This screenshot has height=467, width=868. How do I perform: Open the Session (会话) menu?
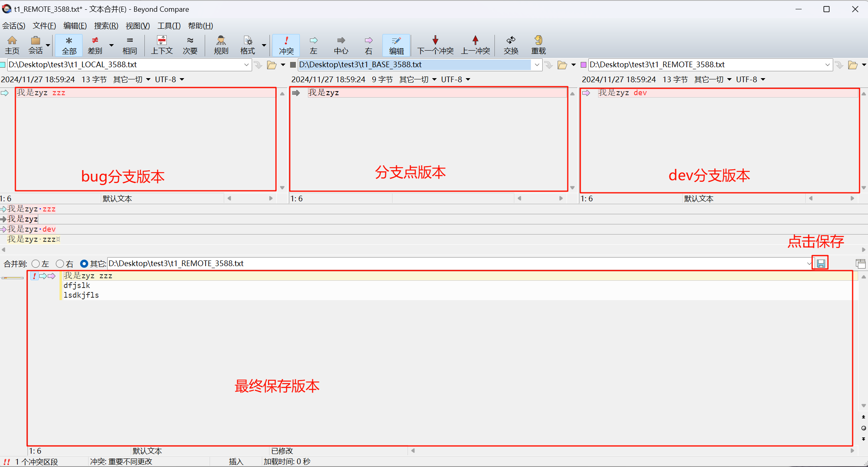coord(14,26)
